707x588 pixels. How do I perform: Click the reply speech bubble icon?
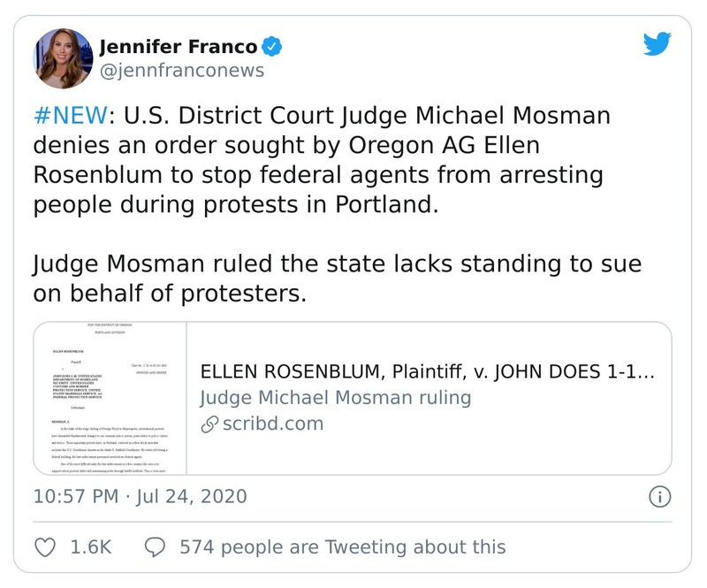tap(156, 547)
